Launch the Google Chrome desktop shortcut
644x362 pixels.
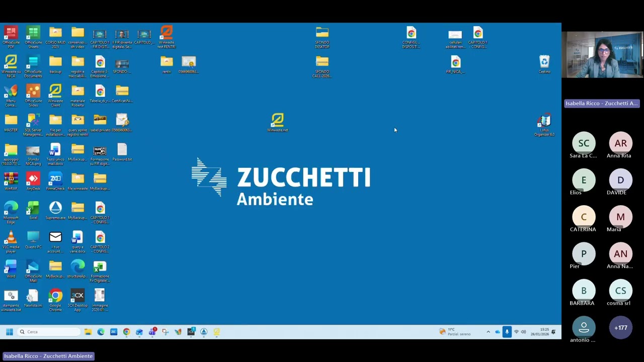55,300
